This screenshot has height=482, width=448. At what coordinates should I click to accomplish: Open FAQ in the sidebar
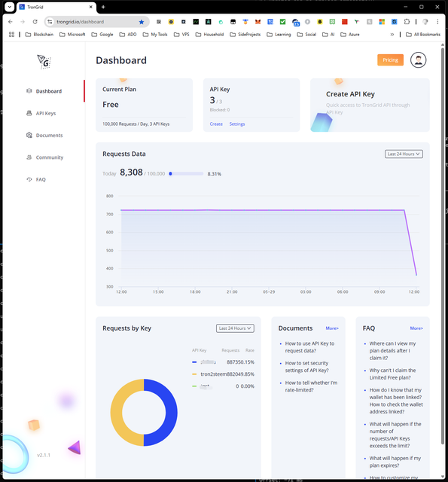point(36,179)
